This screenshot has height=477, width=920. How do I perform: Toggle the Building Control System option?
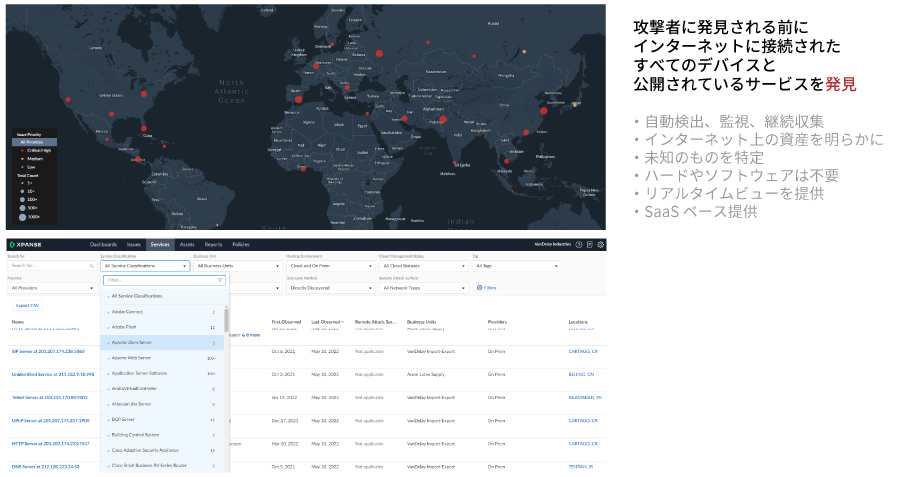click(x=162, y=435)
